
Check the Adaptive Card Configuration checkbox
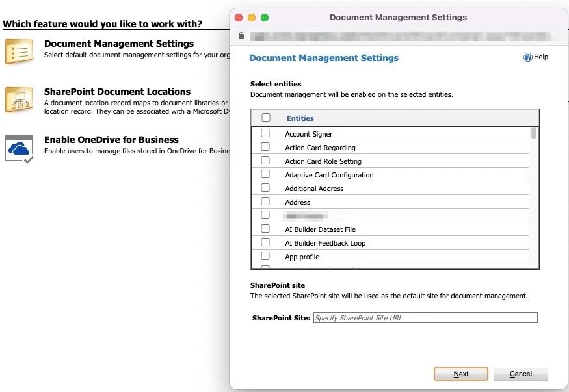265,174
